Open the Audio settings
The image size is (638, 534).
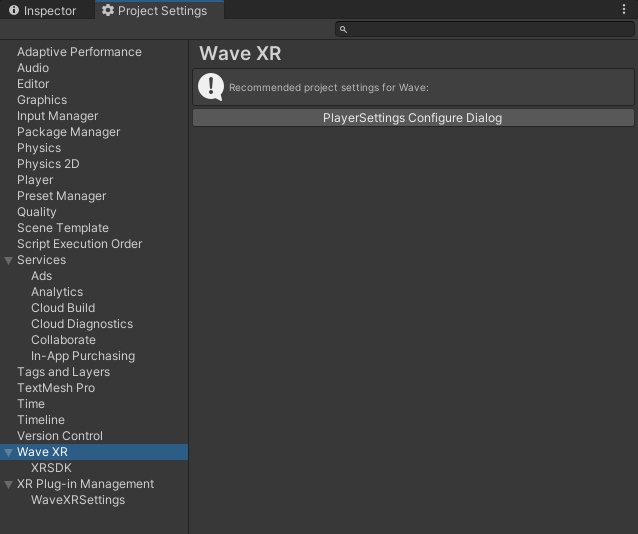click(x=33, y=68)
